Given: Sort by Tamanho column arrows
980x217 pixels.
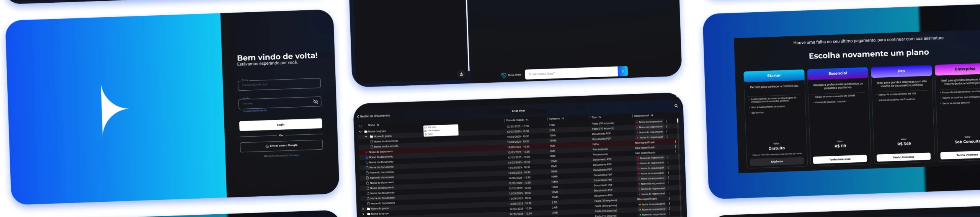Looking at the screenshot, I should click(562, 119).
